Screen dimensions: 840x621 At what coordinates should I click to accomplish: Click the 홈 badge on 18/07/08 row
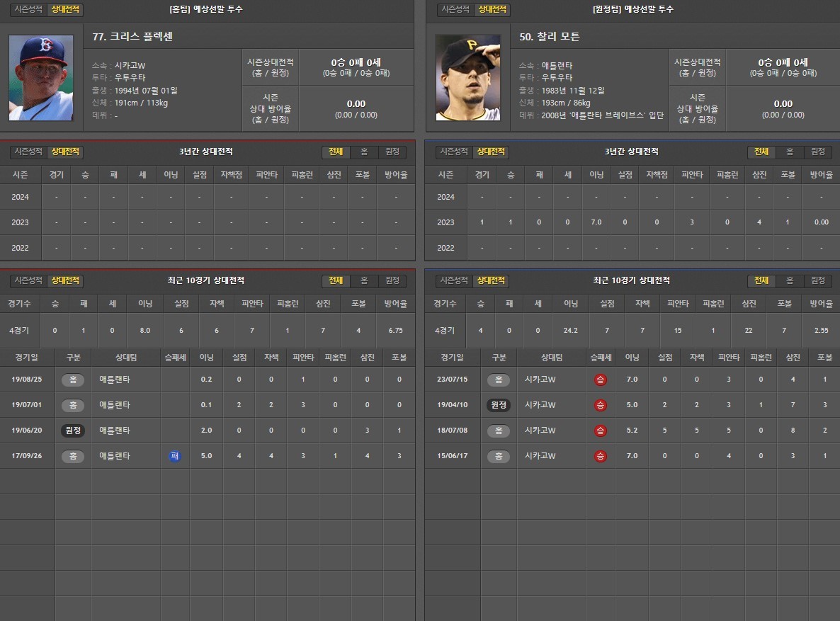499,431
